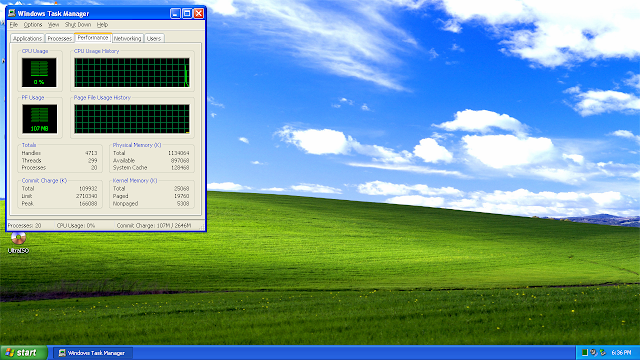The width and height of the screenshot is (640, 360).
Task: Click the Threads label
Action: click(31, 160)
